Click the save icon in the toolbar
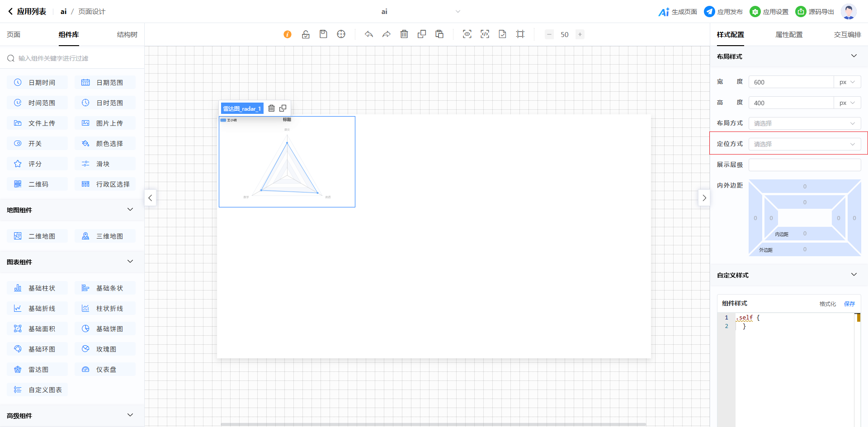 pos(323,34)
